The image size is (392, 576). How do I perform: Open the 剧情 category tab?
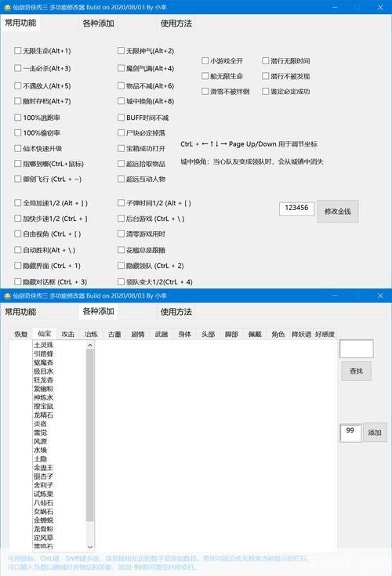(138, 335)
